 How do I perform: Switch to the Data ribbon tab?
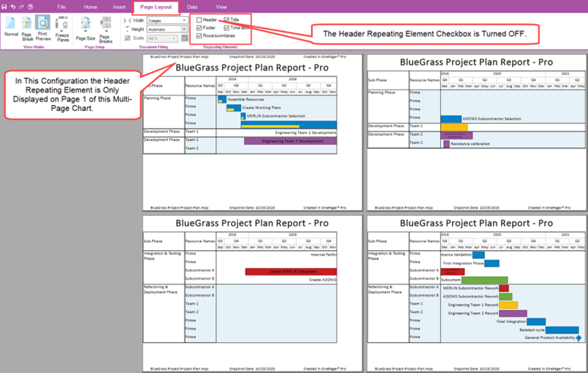193,7
